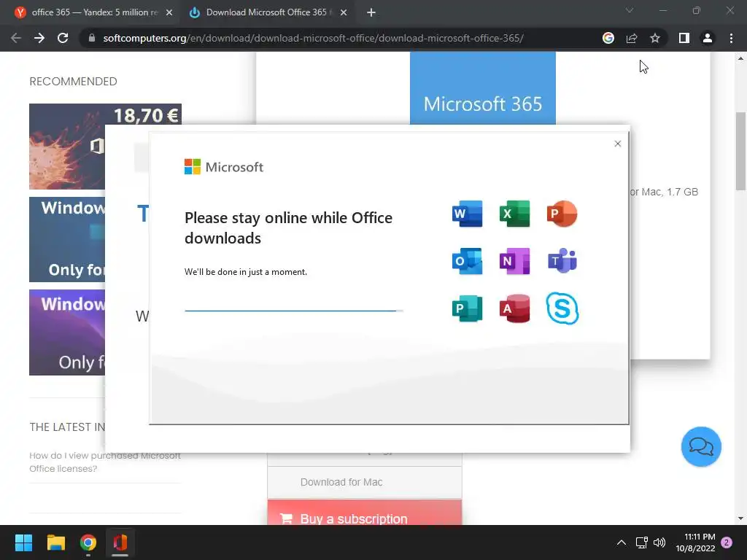
Task: Open the blue Windows recommended thumbnail
Action: point(67,239)
